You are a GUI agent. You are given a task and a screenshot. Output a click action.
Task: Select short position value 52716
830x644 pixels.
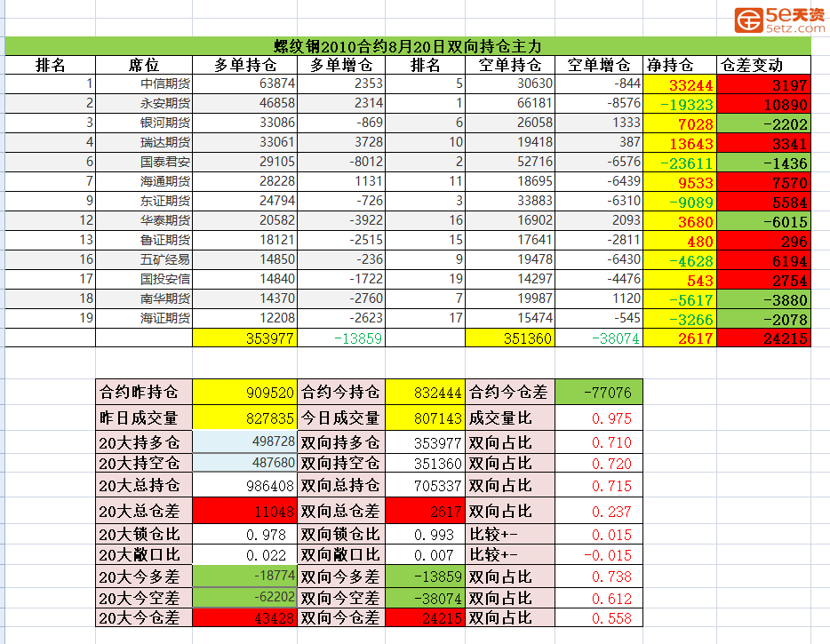click(x=510, y=163)
